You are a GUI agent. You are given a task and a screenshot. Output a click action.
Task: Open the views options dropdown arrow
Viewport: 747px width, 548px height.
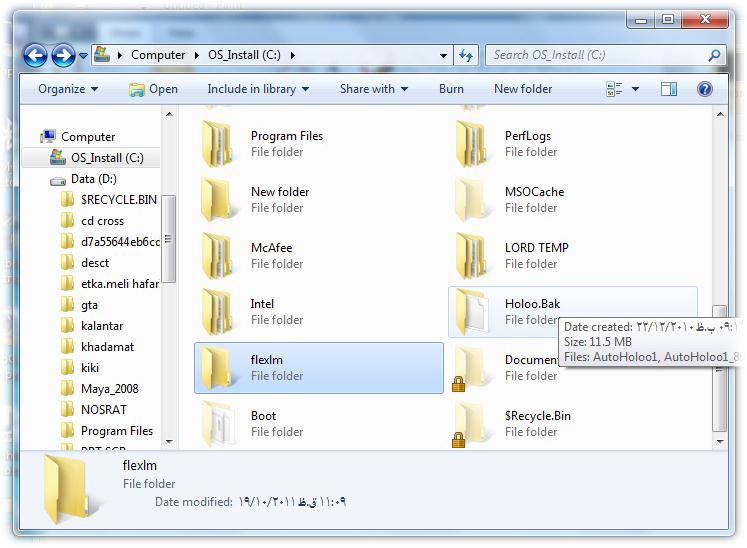[635, 89]
